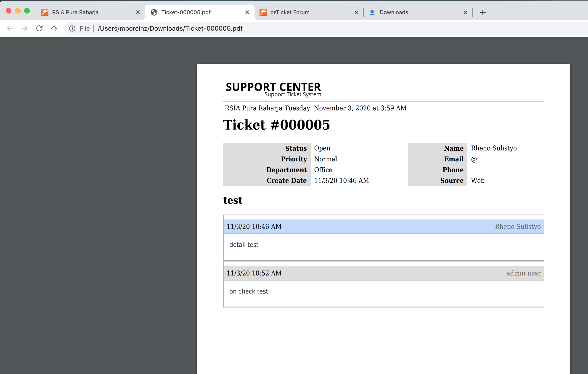Viewport: 588px width, 374px height.
Task: Go to the browser home page
Action: pyautogui.click(x=54, y=28)
